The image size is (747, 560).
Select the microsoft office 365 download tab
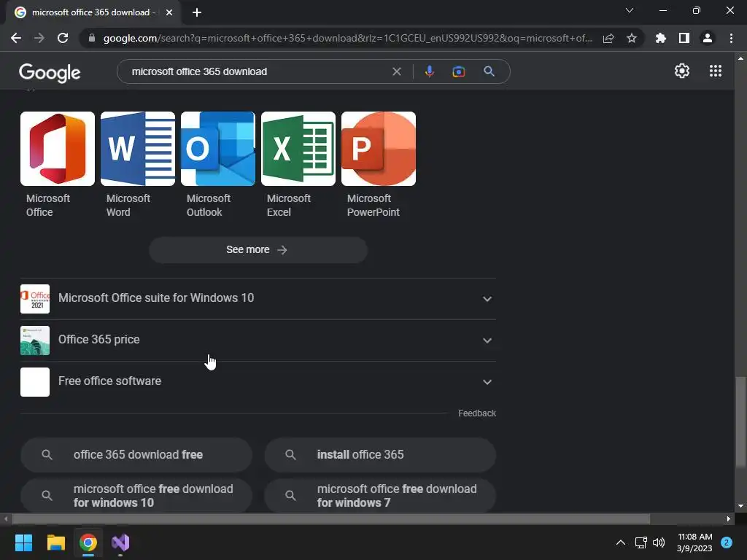93,12
